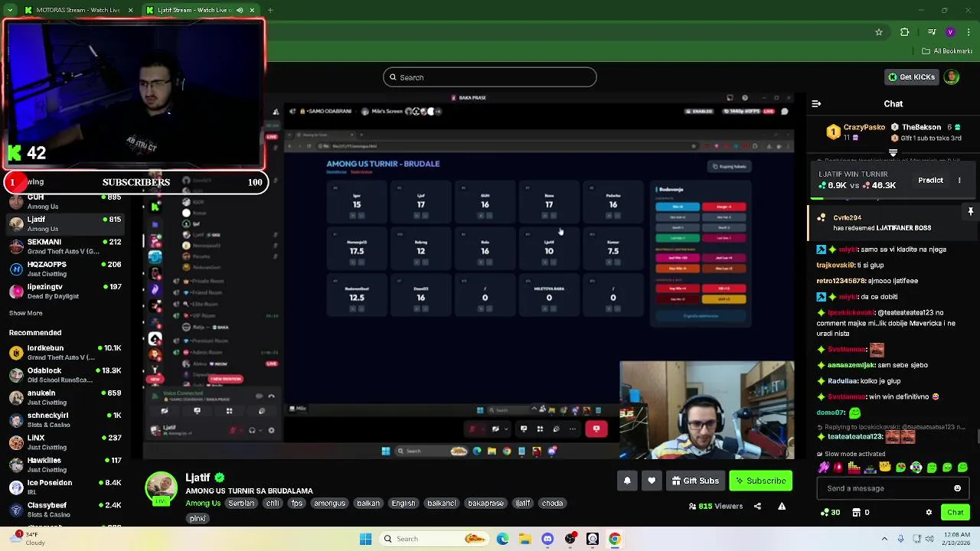Click the fps stream tag
This screenshot has width=980, height=551.
(296, 504)
